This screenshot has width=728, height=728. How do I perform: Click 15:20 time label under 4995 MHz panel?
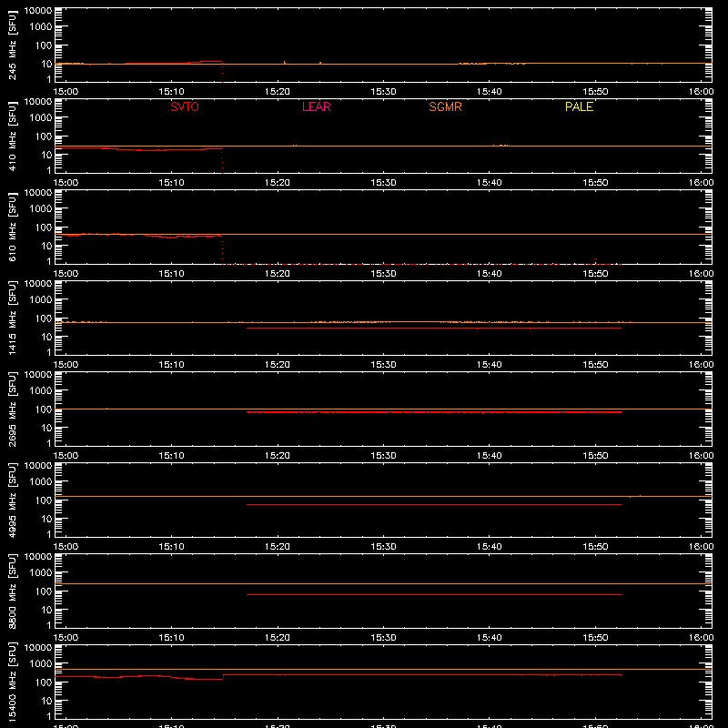click(278, 547)
